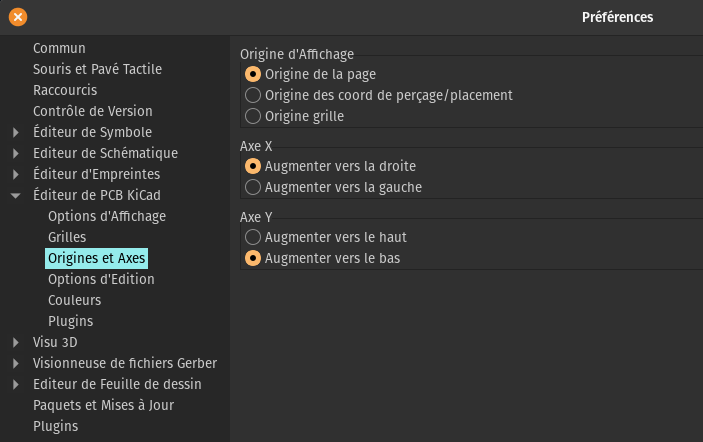The height and width of the screenshot is (442, 703).
Task: Open Souris et Pavé Tactile settings
Action: pyautogui.click(x=97, y=69)
